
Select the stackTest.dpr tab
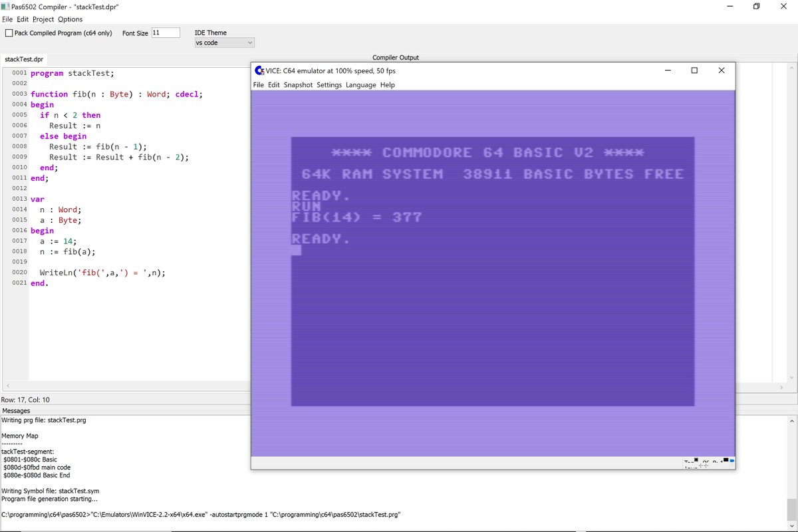(x=24, y=59)
